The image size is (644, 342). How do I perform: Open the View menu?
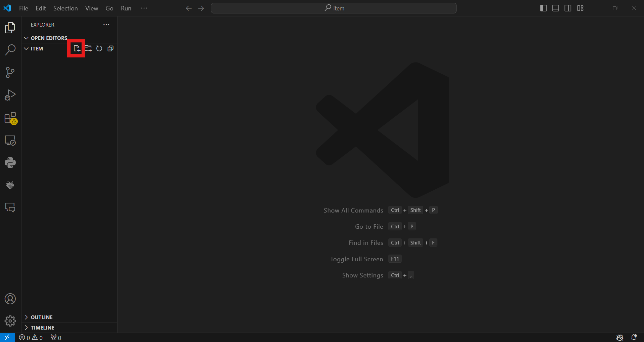92,8
